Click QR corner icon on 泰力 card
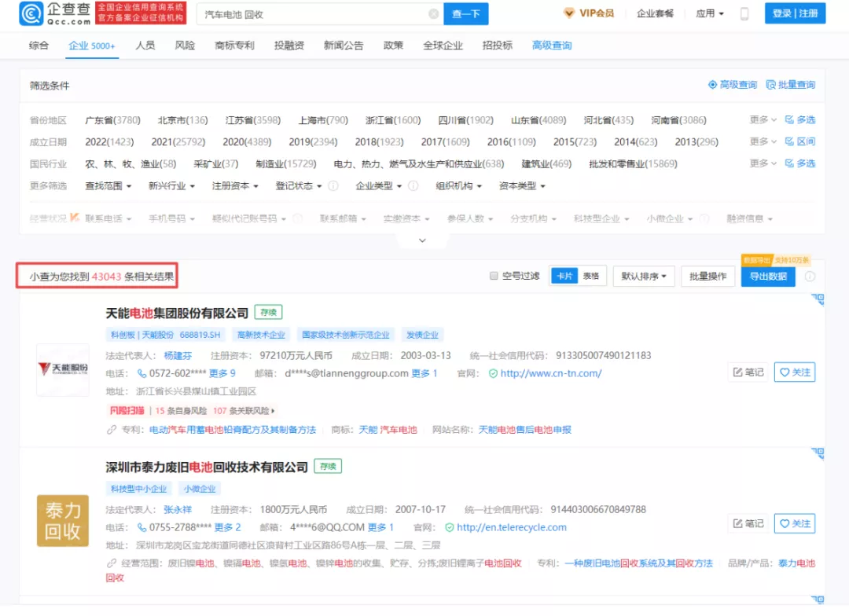Viewport: 849px width, 616px height. pyautogui.click(x=818, y=453)
